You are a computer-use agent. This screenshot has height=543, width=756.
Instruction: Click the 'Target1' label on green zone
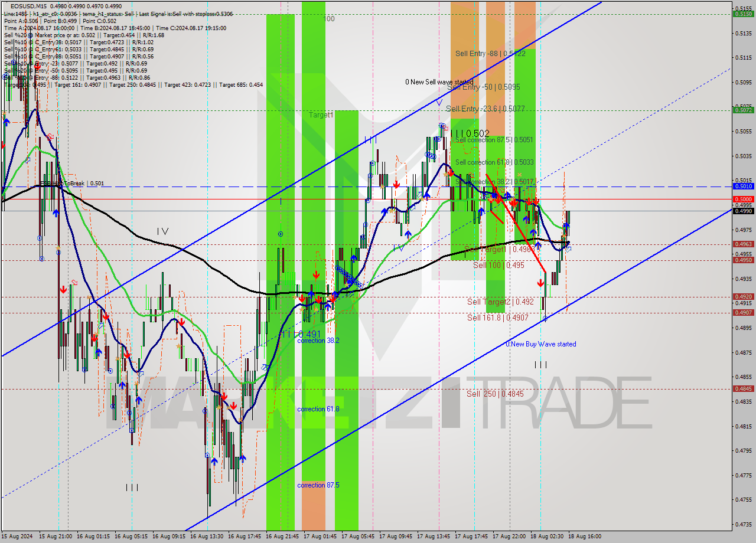(321, 115)
